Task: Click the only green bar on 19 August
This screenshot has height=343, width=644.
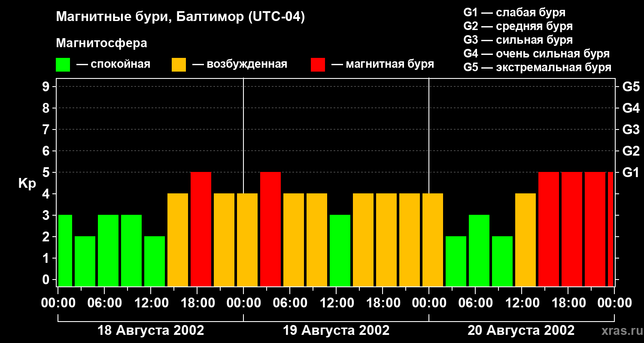Action: 340,251
